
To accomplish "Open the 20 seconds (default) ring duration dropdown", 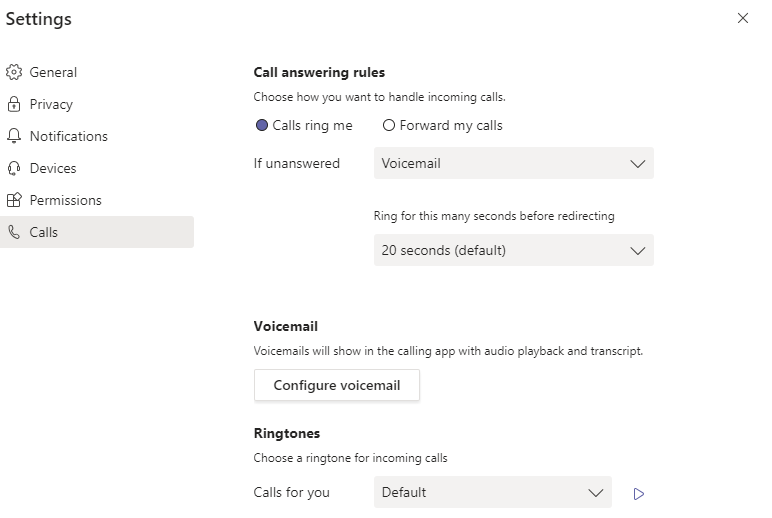I will click(514, 250).
